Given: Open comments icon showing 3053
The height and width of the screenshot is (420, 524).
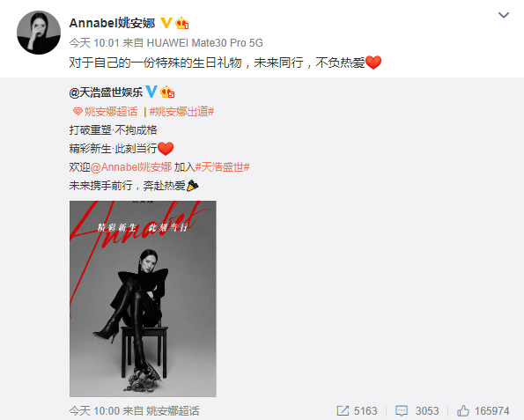Looking at the screenshot, I should click(x=402, y=410).
